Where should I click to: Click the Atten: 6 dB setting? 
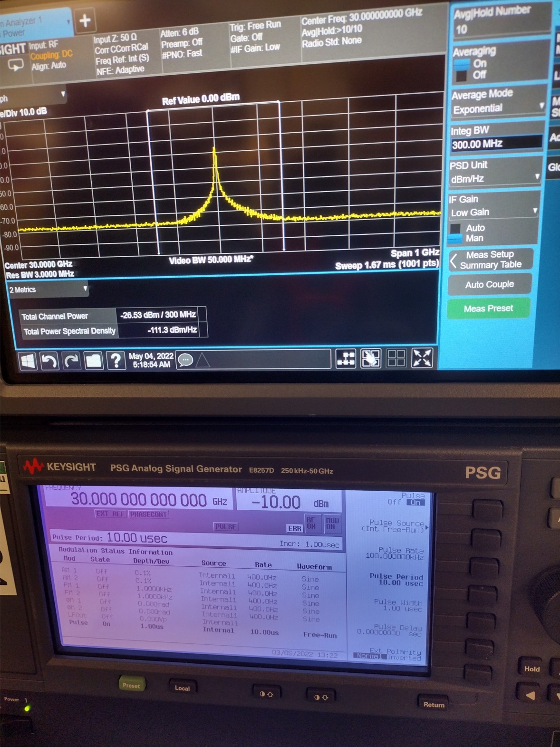179,33
